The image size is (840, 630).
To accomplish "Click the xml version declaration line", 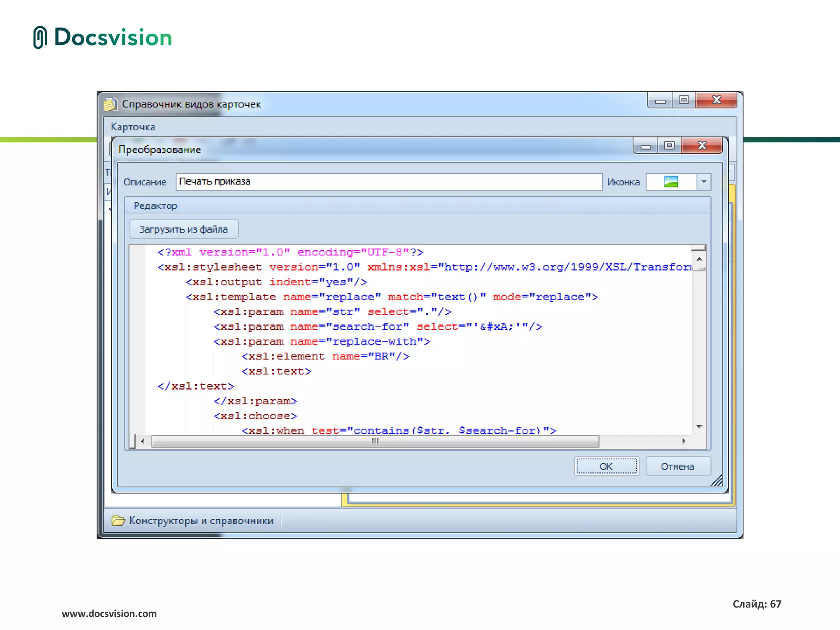I will click(x=290, y=252).
